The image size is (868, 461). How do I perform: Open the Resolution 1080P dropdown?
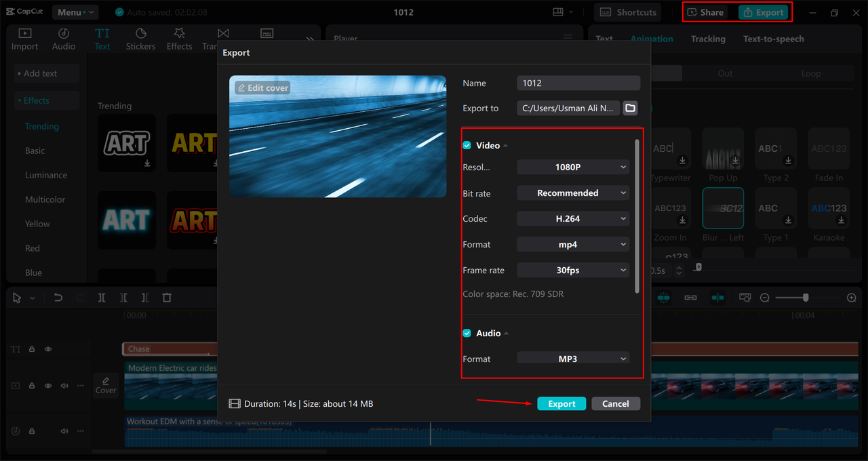(573, 167)
